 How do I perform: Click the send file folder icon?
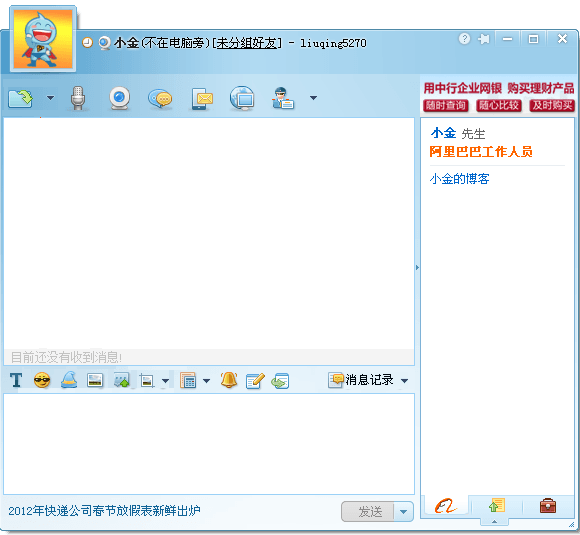[20, 98]
